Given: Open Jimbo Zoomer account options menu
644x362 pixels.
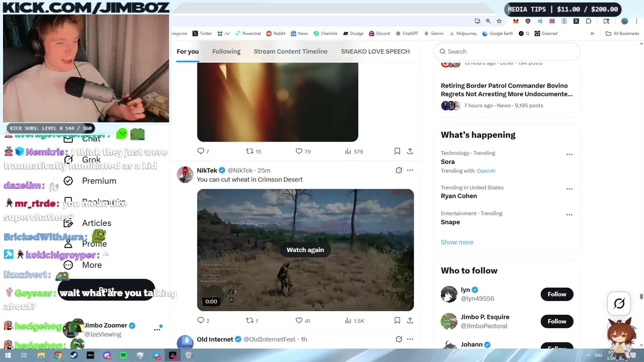Looking at the screenshot, I should [x=157, y=329].
